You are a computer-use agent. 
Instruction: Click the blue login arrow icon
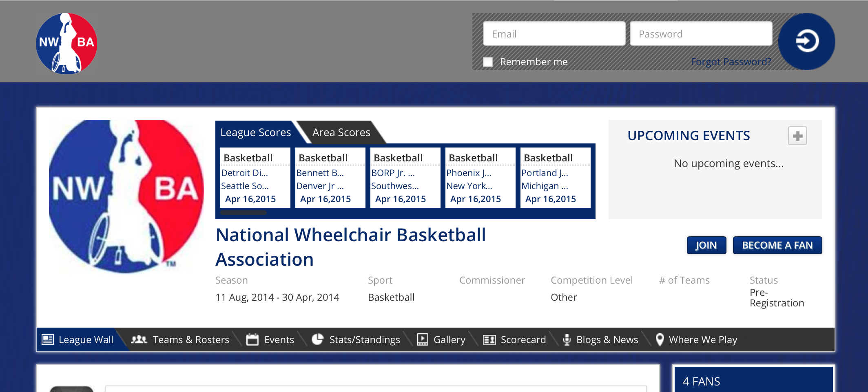click(x=806, y=41)
